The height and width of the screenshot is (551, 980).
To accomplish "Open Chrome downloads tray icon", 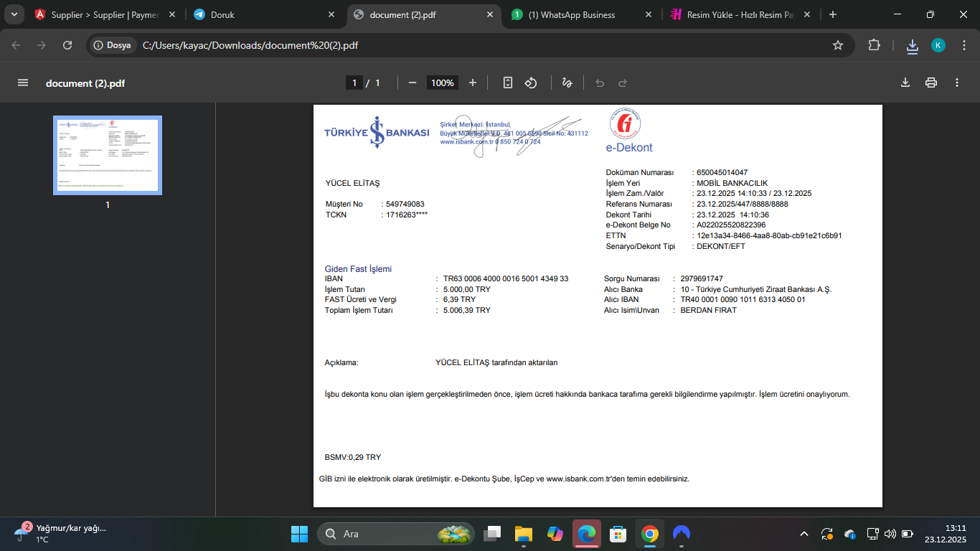I will [x=913, y=45].
